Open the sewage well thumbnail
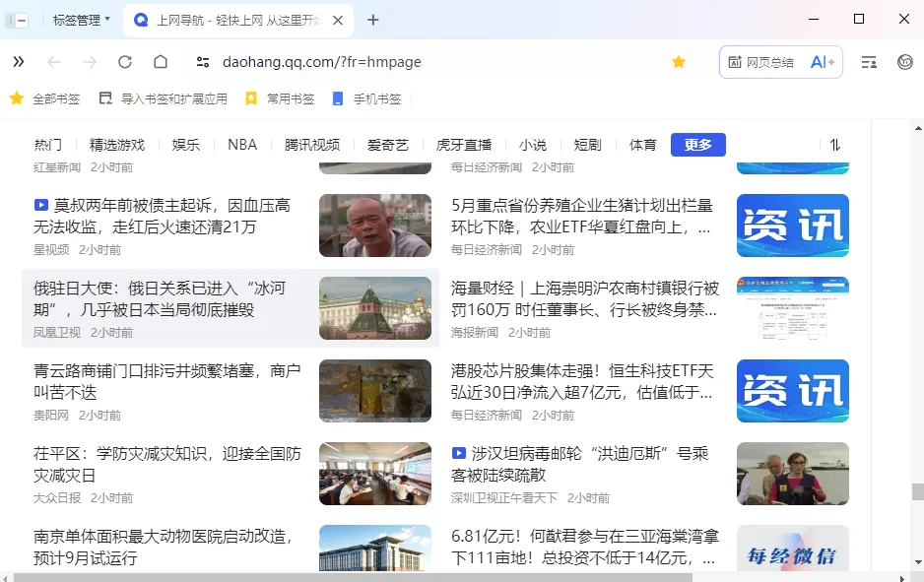 375,391
